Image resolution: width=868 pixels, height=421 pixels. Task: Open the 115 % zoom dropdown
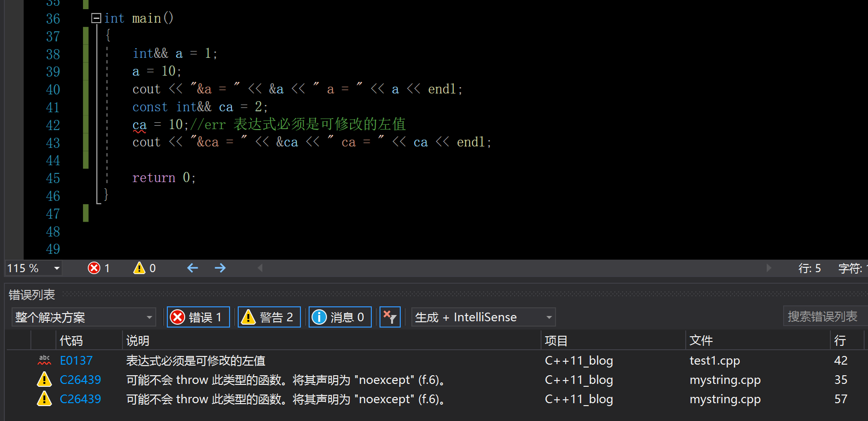point(57,268)
